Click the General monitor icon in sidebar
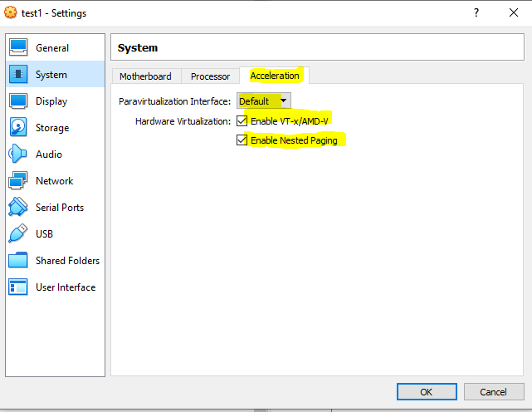This screenshot has height=412, width=532. tap(18, 47)
